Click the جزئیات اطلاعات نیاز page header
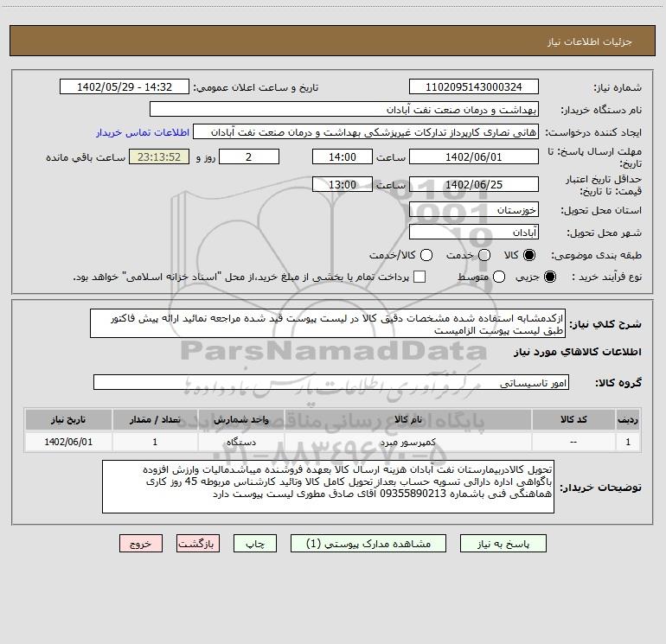The height and width of the screenshot is (644, 666). click(590, 41)
